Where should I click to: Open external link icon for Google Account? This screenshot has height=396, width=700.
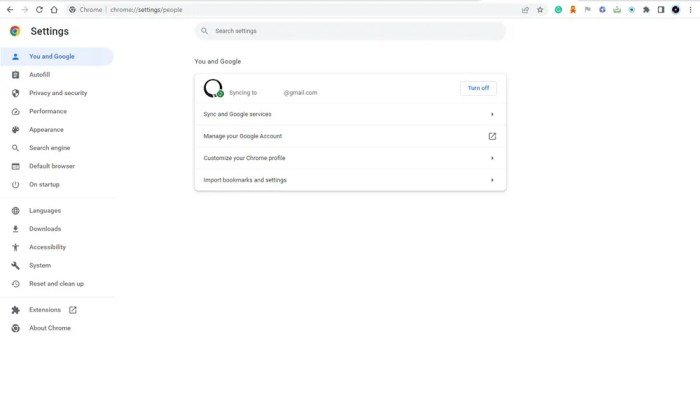tap(492, 136)
